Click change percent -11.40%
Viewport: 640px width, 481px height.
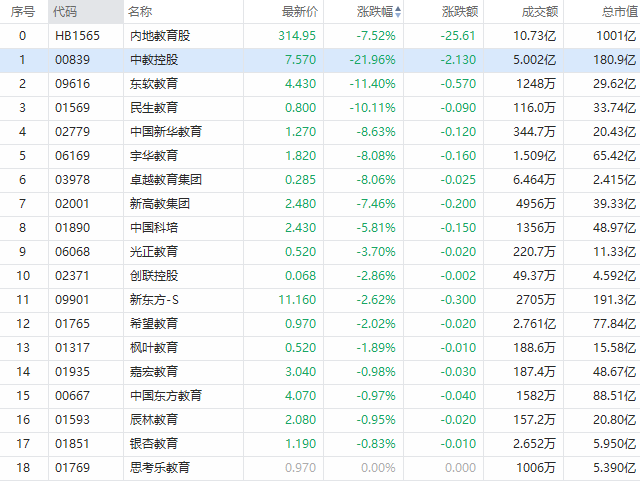[x=373, y=84]
